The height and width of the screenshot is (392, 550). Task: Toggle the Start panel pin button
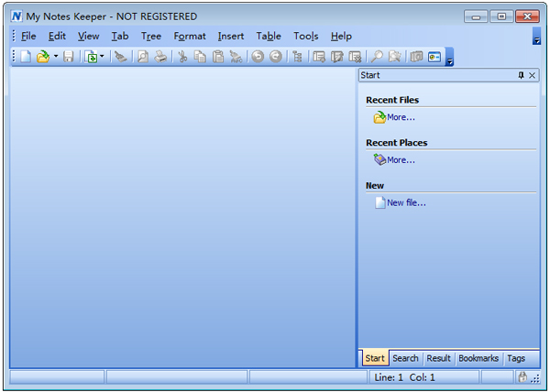pos(522,76)
